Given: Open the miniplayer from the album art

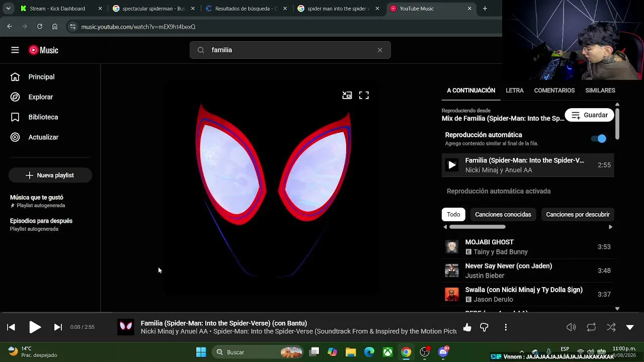Looking at the screenshot, I should 347,96.
